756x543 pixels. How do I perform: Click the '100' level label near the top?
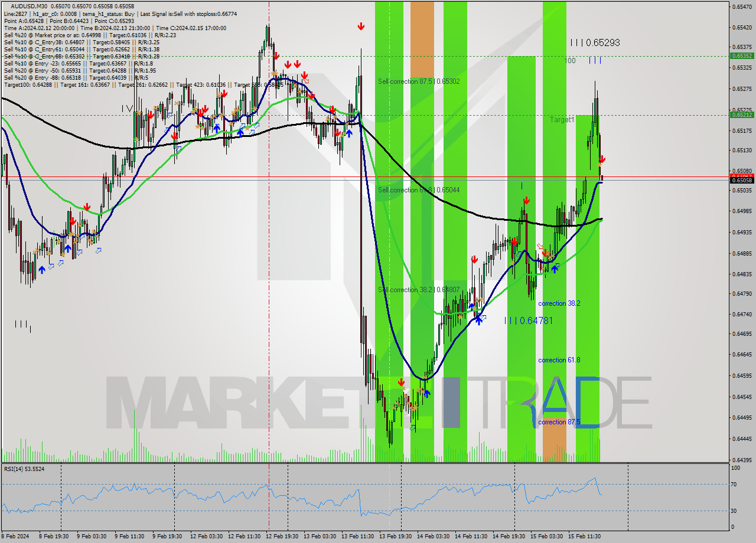pyautogui.click(x=569, y=61)
